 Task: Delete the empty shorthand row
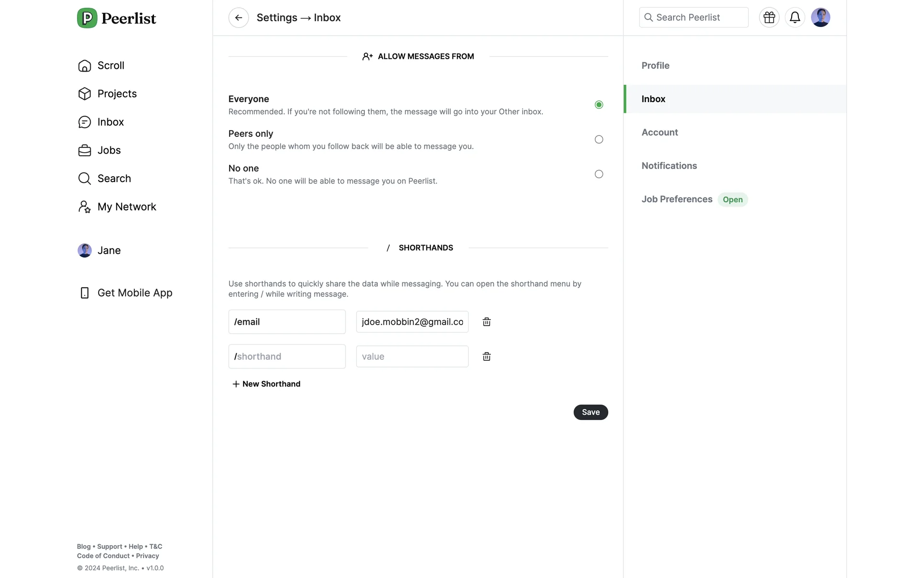[487, 356]
